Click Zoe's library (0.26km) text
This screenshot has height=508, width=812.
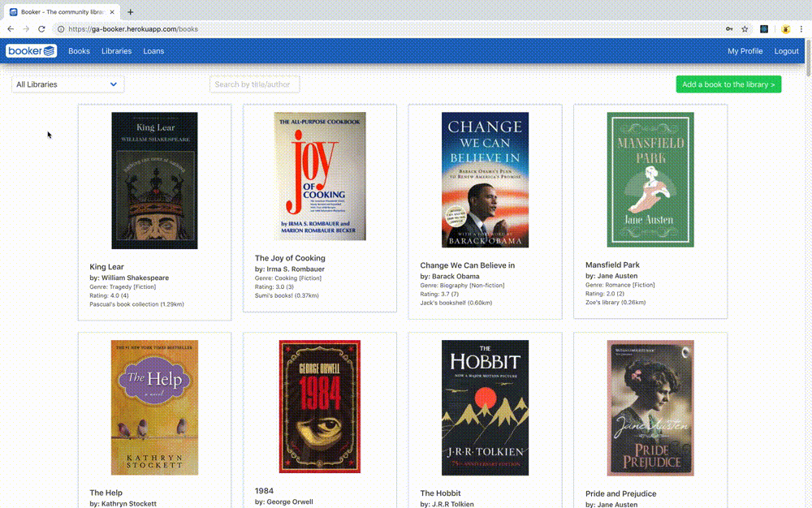coord(615,302)
